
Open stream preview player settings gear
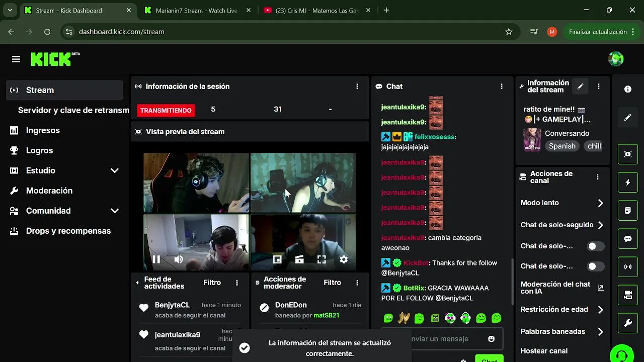click(x=344, y=259)
